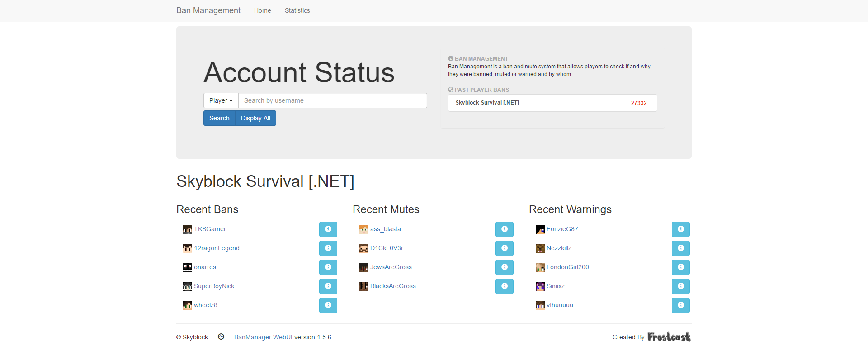The height and width of the screenshot is (357, 868).
Task: Focus the Search by username field
Action: point(333,100)
